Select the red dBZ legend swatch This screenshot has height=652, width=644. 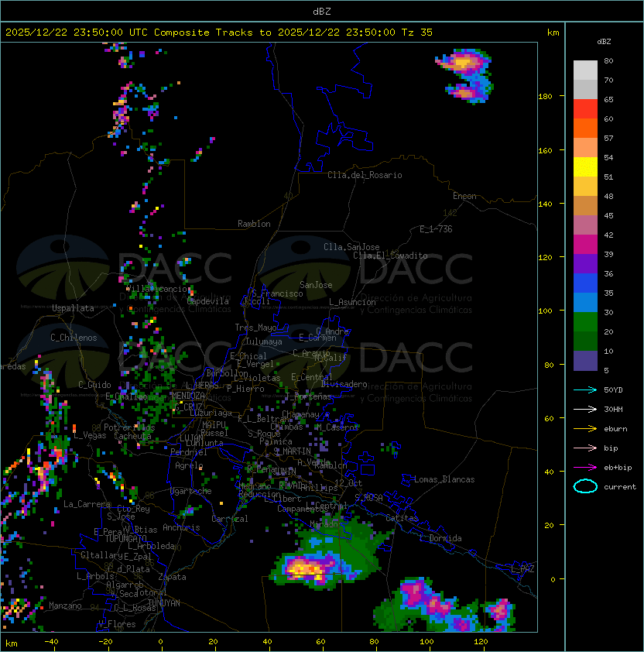coord(585,108)
